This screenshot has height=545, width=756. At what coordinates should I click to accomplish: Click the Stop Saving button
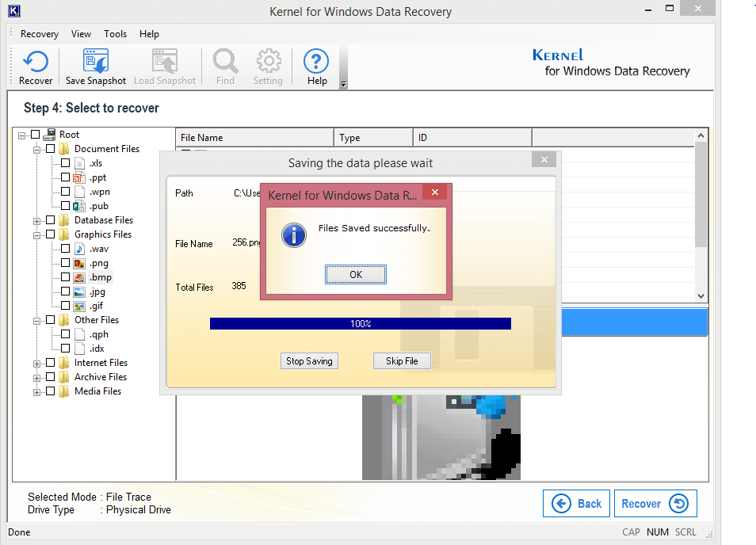(310, 361)
